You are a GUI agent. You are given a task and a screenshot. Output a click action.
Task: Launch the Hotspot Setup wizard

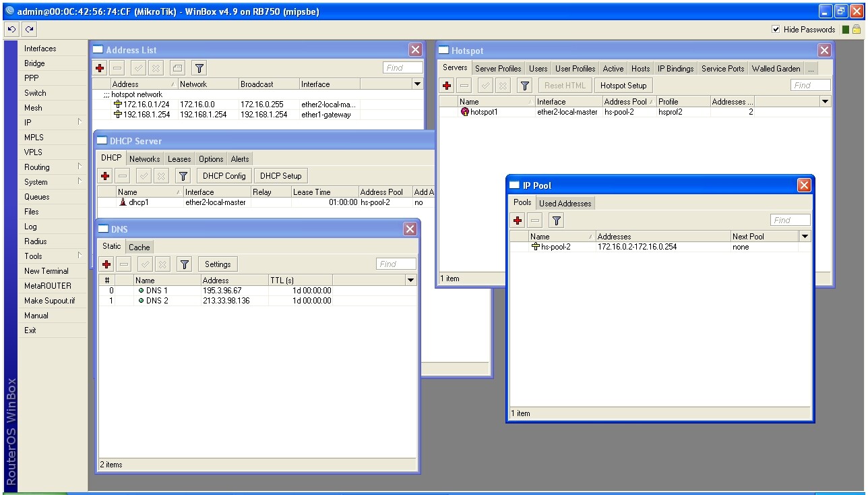coord(623,86)
